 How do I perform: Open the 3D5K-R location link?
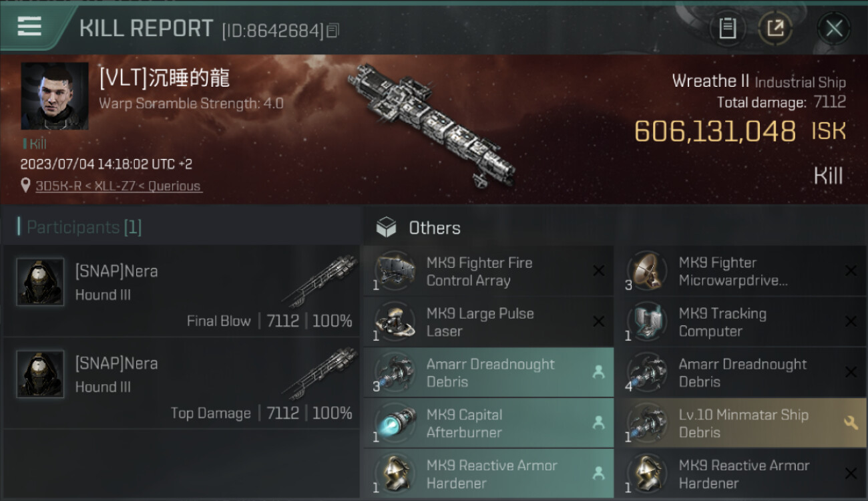click(119, 186)
